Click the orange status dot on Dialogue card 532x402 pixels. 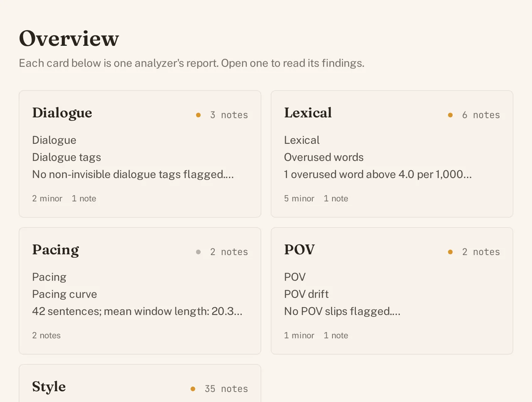(198, 115)
